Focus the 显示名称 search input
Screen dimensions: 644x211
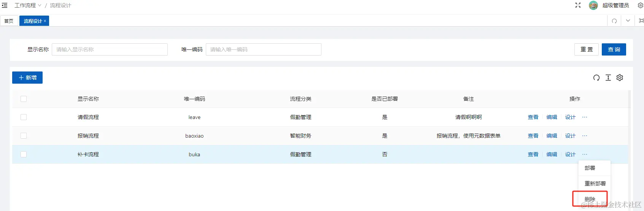[110, 49]
